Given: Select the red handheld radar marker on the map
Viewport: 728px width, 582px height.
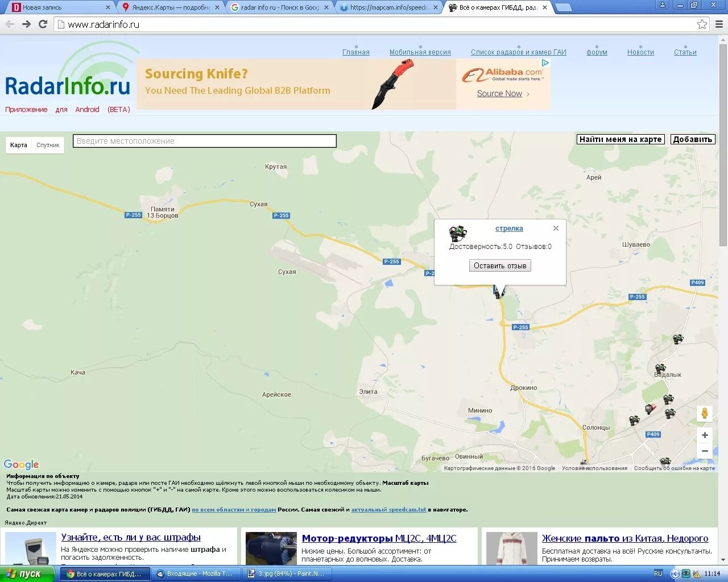Looking at the screenshot, I should pyautogui.click(x=650, y=409).
